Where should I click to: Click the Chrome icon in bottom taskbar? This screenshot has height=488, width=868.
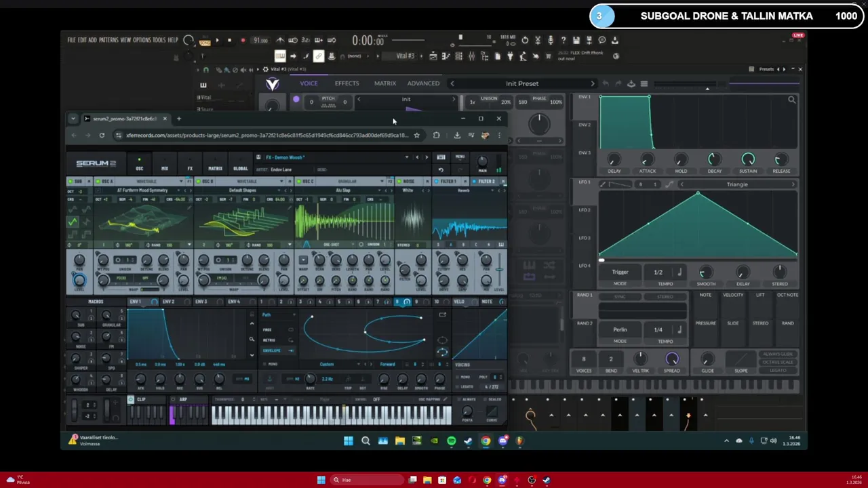coord(487,480)
